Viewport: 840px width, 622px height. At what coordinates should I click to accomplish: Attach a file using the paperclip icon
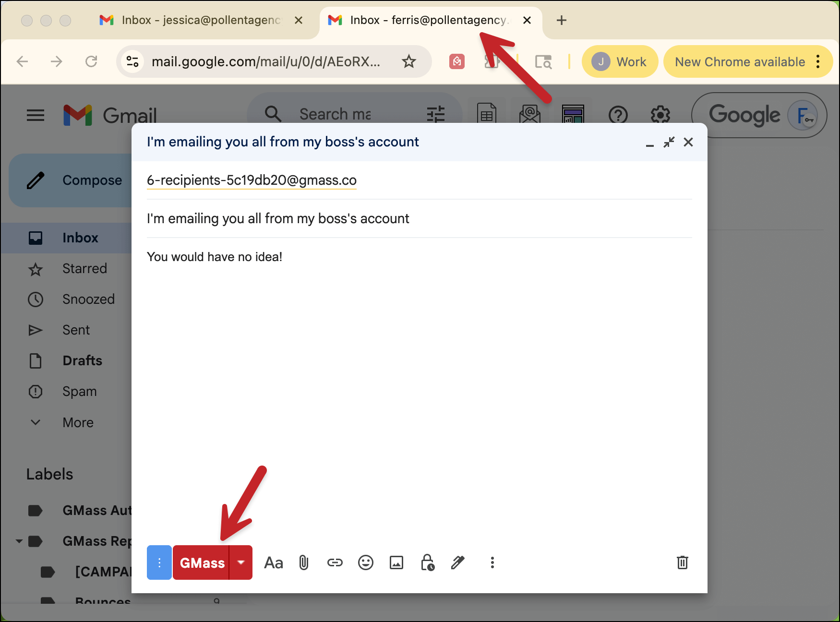(304, 562)
